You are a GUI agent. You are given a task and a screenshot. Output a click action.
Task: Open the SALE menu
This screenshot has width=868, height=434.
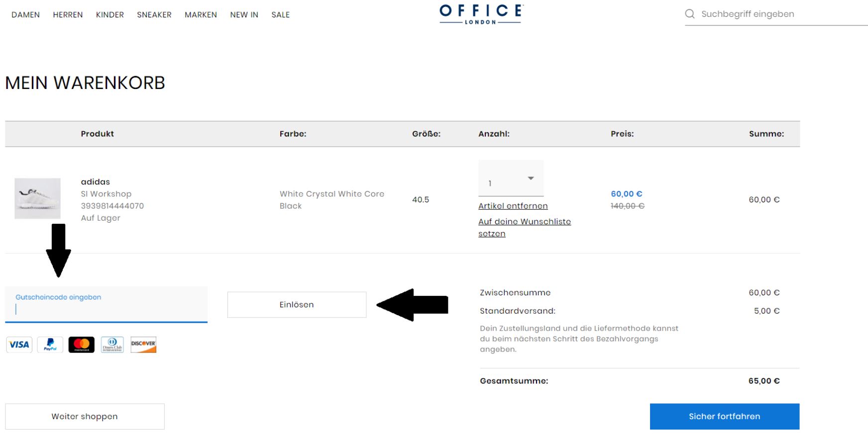[281, 15]
